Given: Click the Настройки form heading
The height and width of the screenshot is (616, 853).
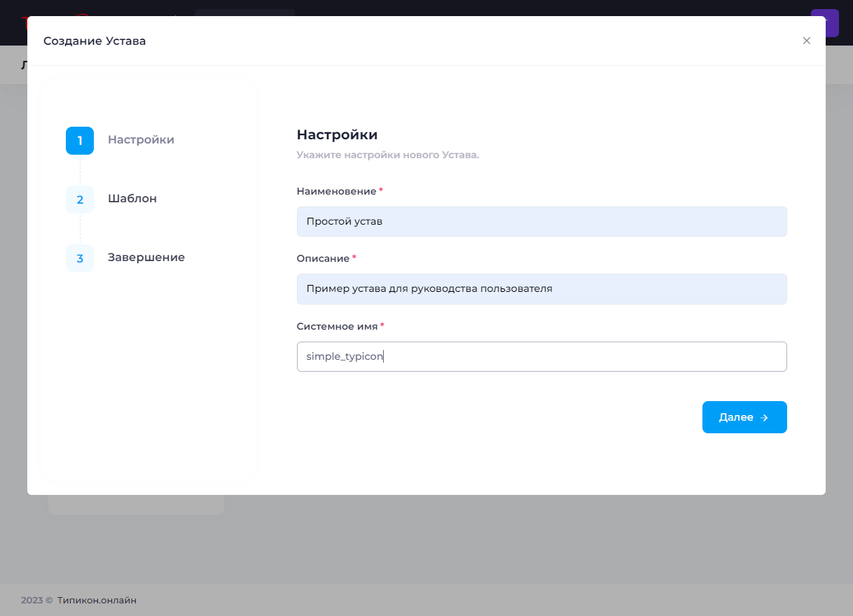Looking at the screenshot, I should 338,134.
